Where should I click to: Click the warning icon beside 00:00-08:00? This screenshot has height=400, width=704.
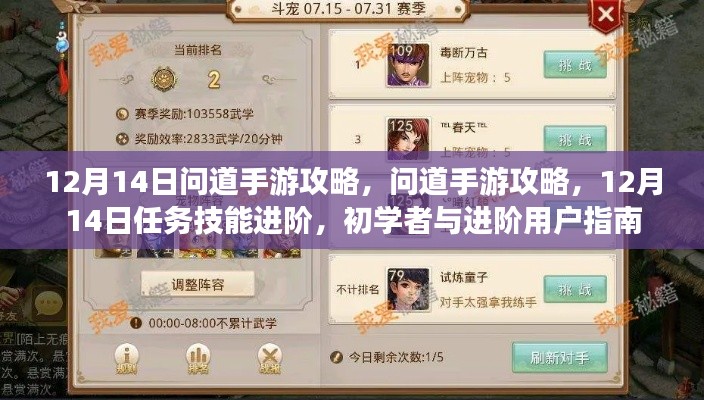coord(136,323)
